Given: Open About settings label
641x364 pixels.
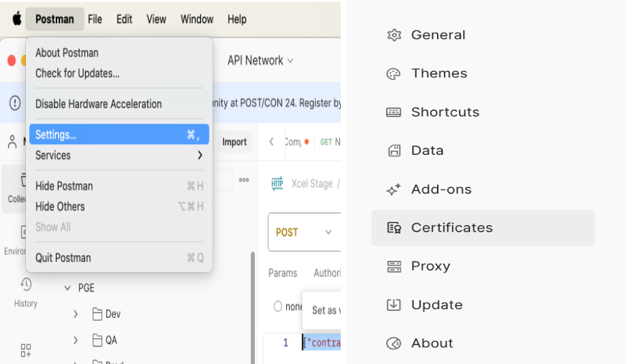Looking at the screenshot, I should tap(432, 343).
